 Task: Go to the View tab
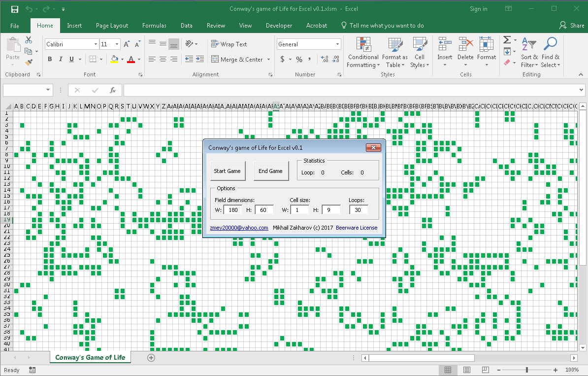point(245,26)
